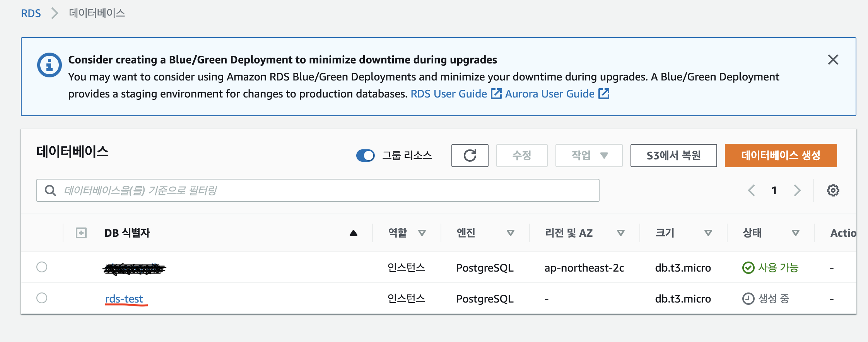Viewport: 868px width, 342px height.
Task: Sort by the 엔진 column arrow
Action: click(x=511, y=233)
